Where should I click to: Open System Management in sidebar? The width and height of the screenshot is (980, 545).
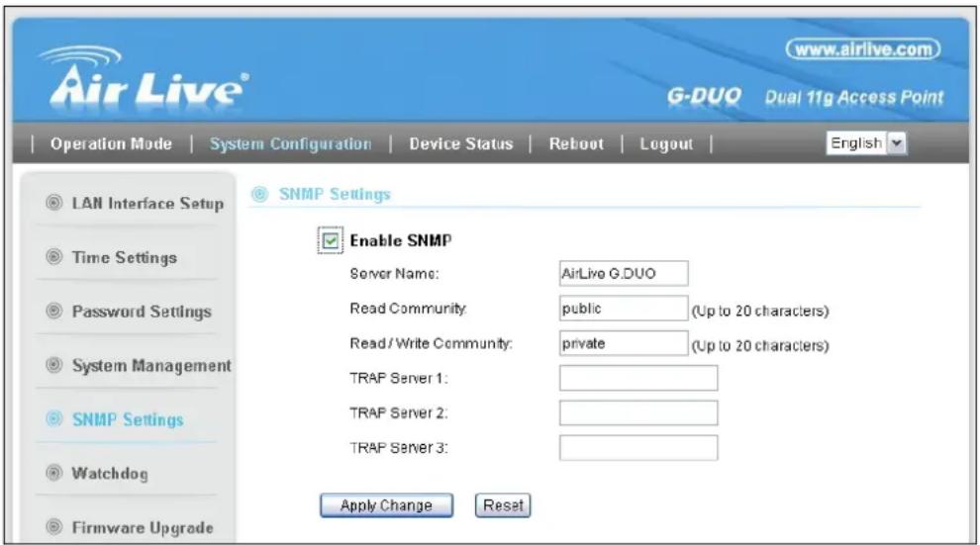[x=151, y=365]
